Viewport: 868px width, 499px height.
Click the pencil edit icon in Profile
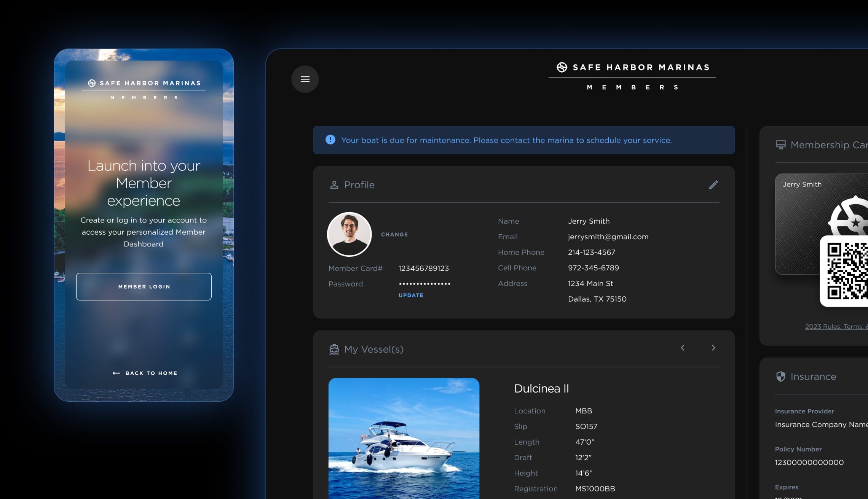pos(713,185)
